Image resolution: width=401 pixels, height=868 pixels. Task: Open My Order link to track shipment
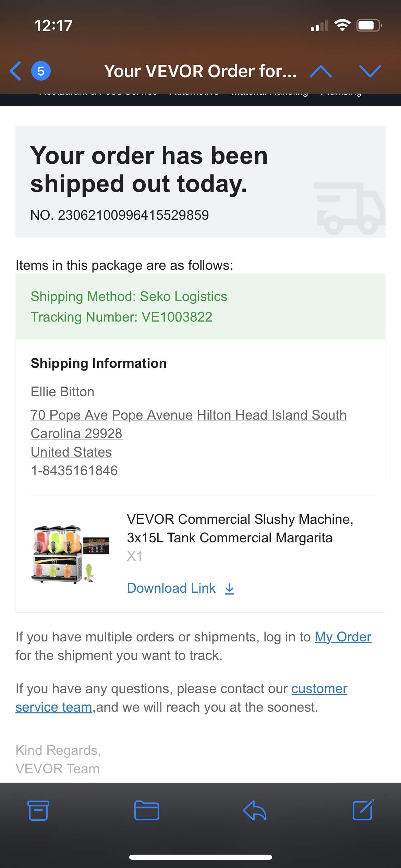tap(343, 637)
